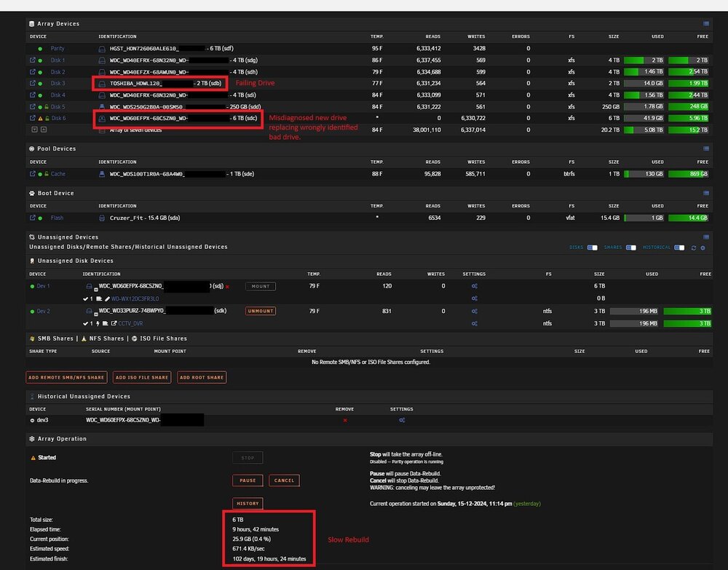Open Disk 5 browse icon
728x570 pixels.
tap(33, 106)
